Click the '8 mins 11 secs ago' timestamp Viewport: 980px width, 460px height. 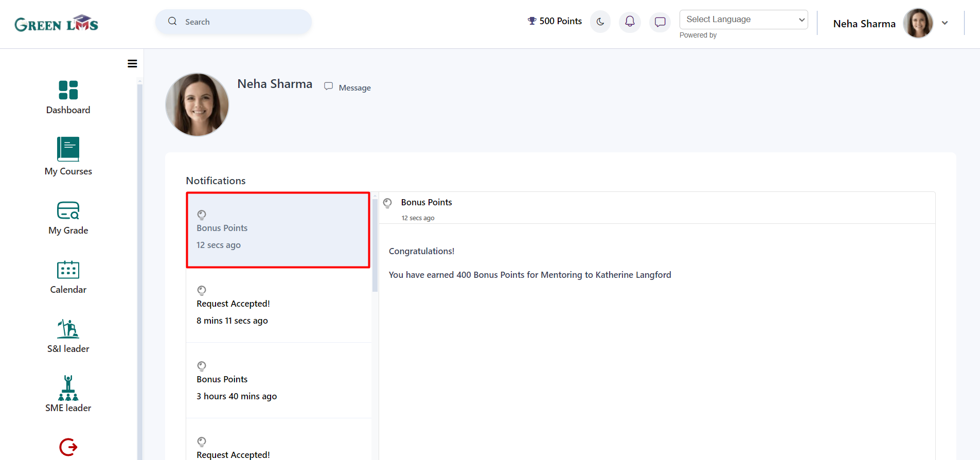pos(232,321)
